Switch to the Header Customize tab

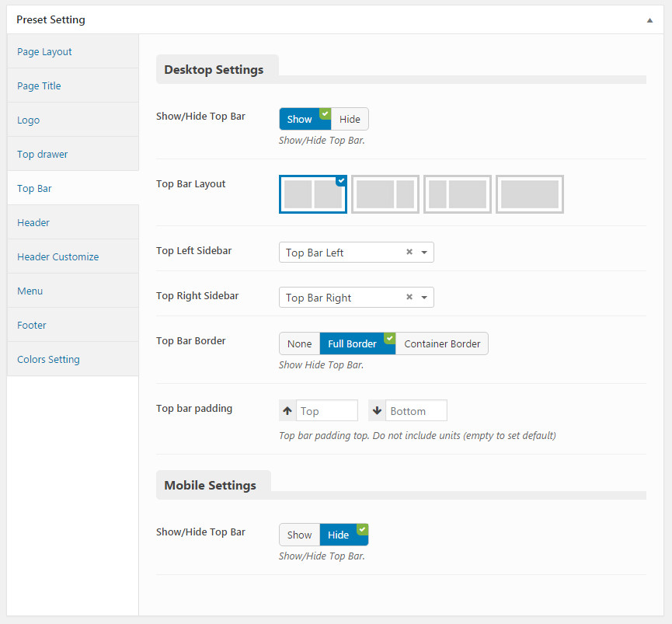point(57,256)
